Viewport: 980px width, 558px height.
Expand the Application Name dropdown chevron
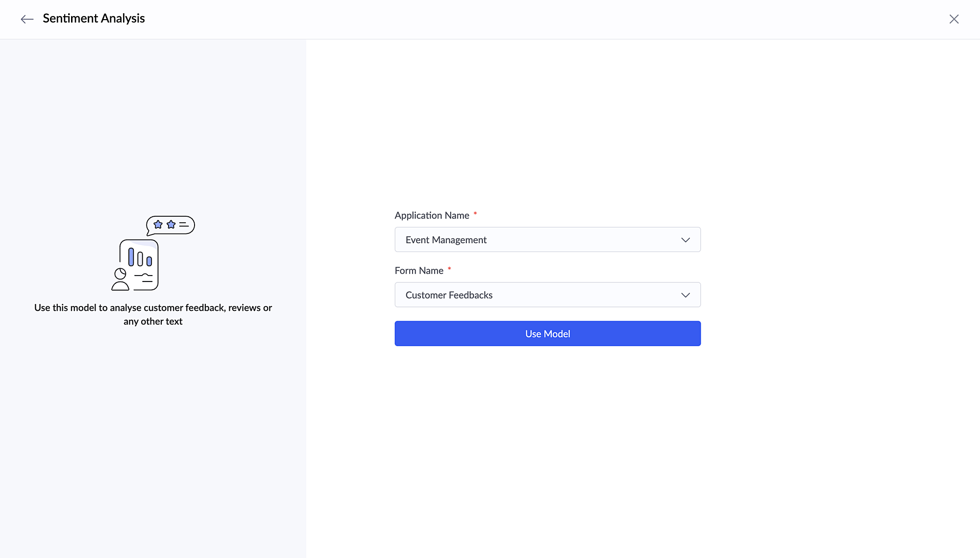coord(686,240)
